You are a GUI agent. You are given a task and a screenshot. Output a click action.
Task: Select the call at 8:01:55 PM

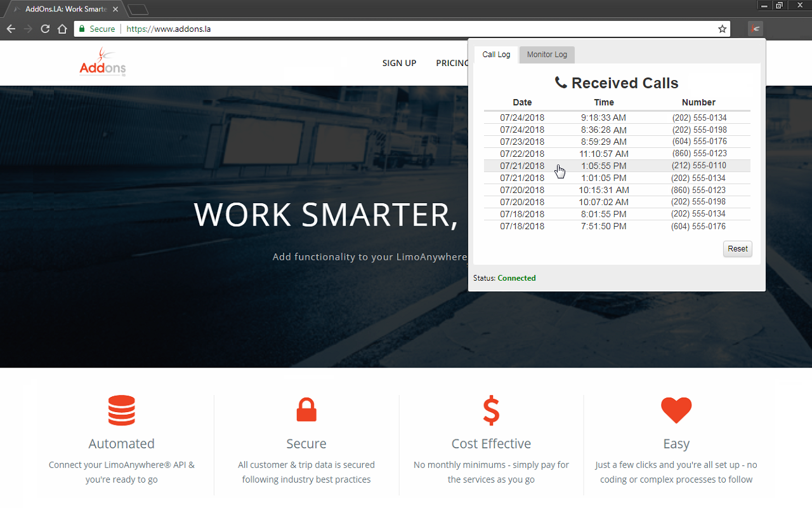[617, 214]
